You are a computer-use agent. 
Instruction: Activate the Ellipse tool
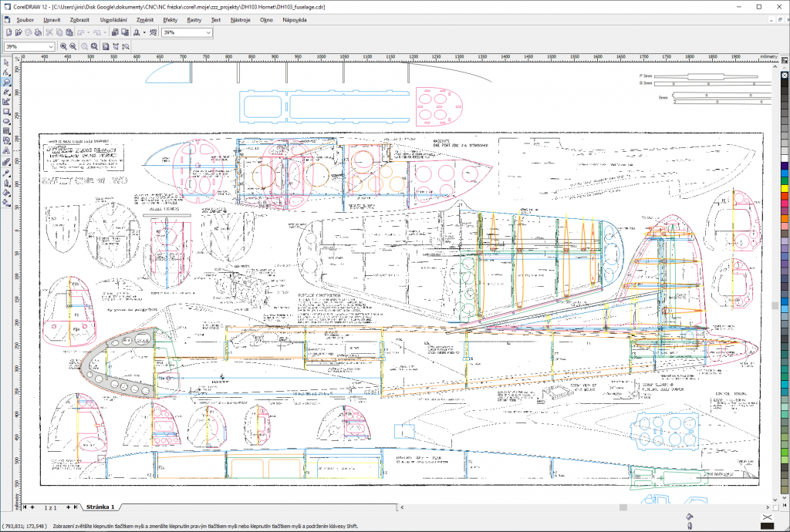6,122
